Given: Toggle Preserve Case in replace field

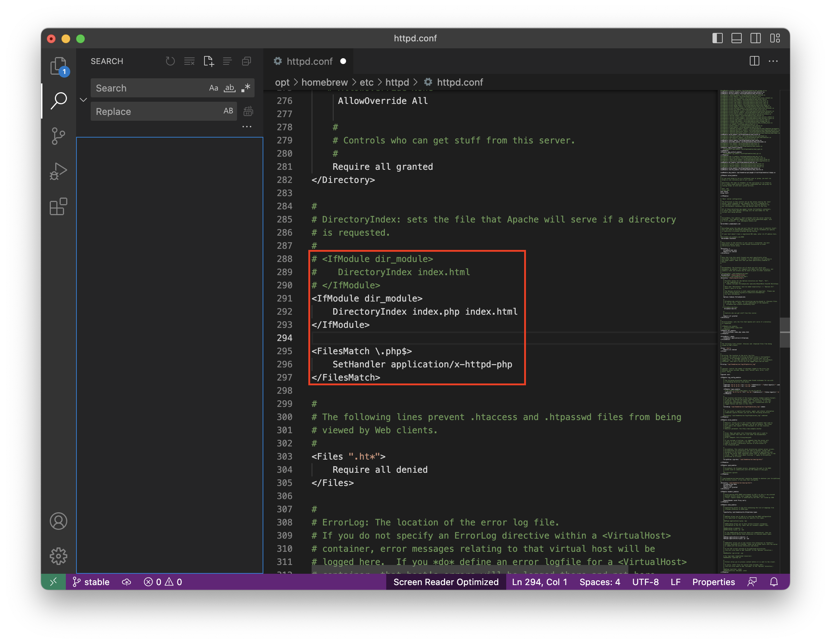Looking at the screenshot, I should click(x=228, y=111).
